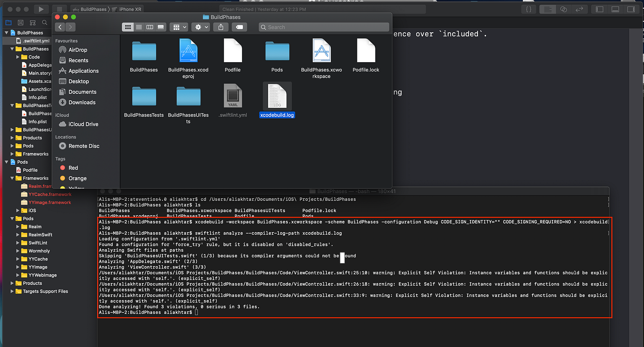Click Finder's Edit Tags button

239,27
